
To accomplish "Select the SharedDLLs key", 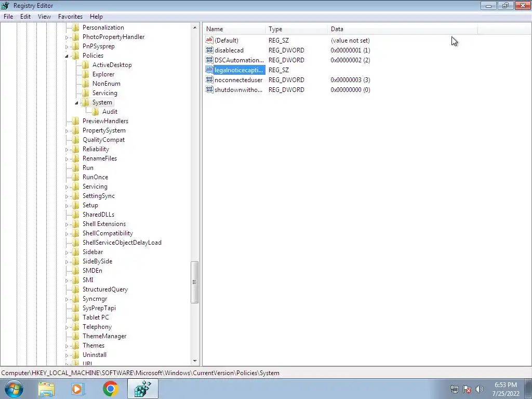I will coord(98,215).
